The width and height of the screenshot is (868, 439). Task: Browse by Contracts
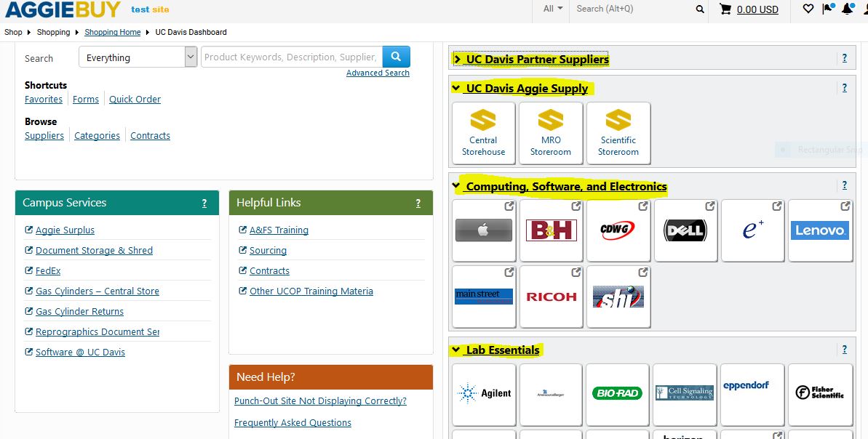point(150,136)
